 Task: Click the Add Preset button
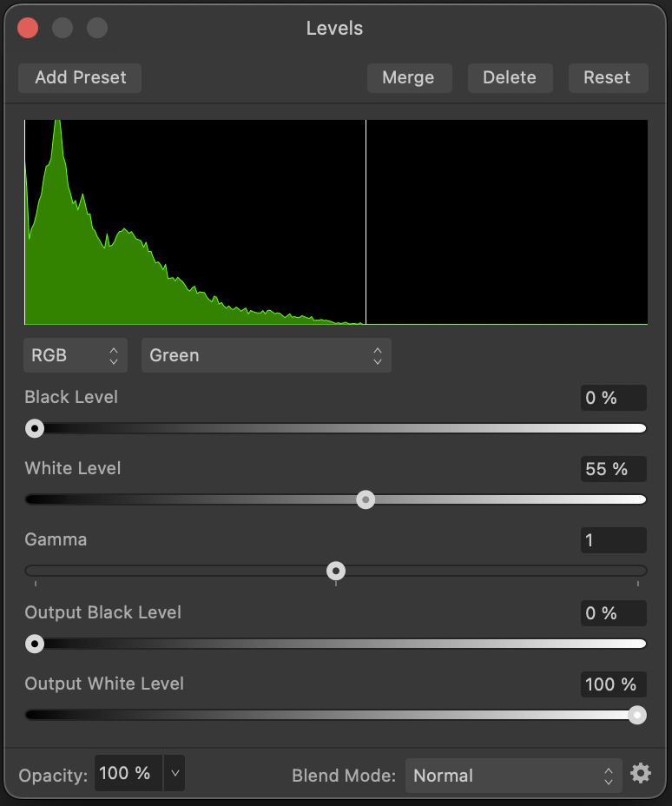[x=80, y=78]
